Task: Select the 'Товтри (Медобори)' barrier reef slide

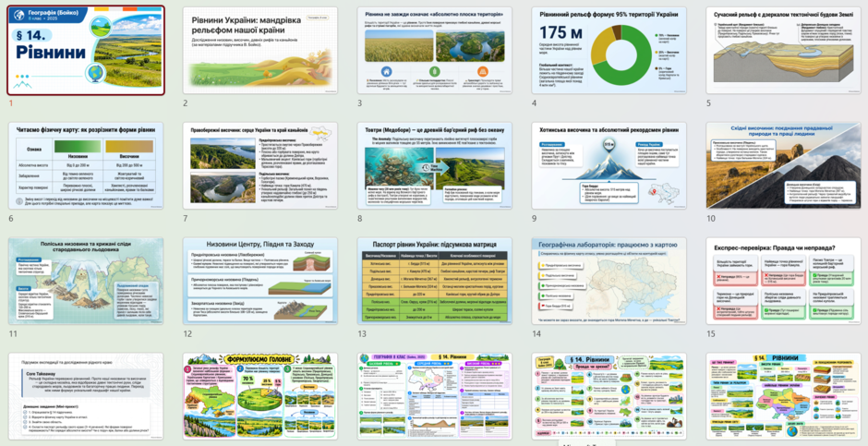Action: pos(435,165)
